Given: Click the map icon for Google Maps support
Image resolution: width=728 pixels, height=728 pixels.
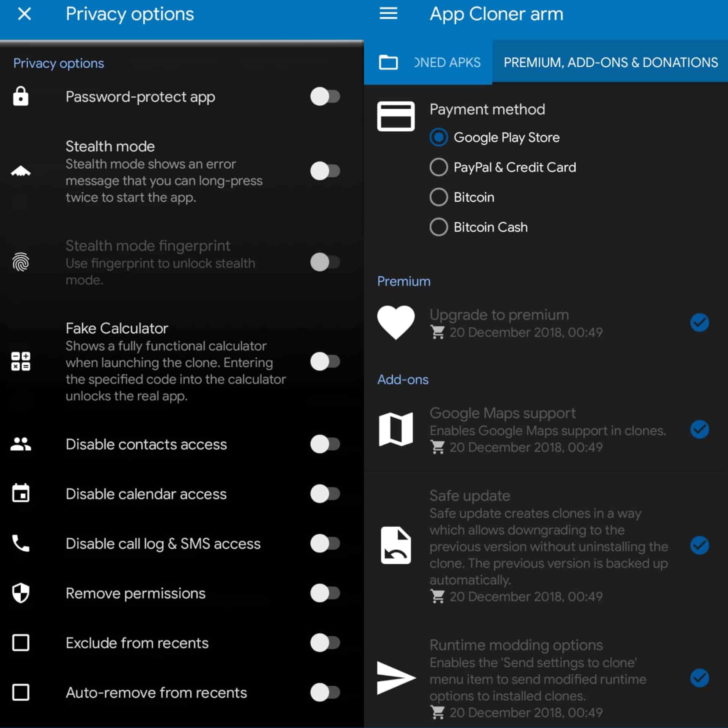Looking at the screenshot, I should pyautogui.click(x=395, y=429).
